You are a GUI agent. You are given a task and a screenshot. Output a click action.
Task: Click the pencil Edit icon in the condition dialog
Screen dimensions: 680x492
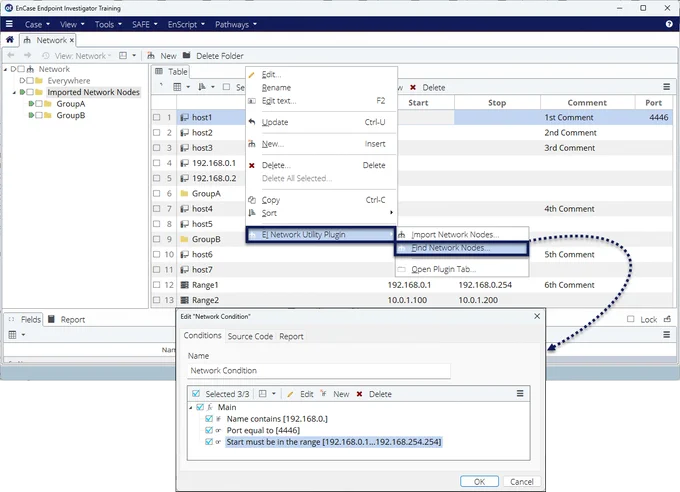pos(290,394)
